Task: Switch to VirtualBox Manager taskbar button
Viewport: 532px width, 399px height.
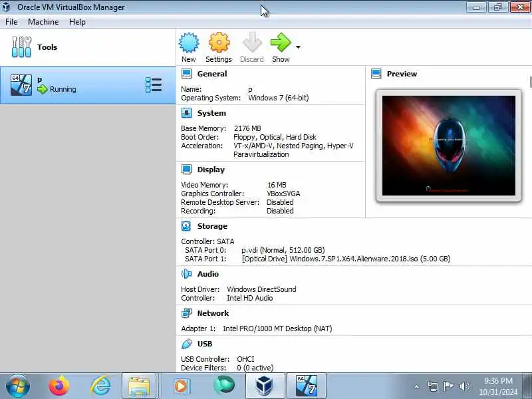Action: coord(264,386)
